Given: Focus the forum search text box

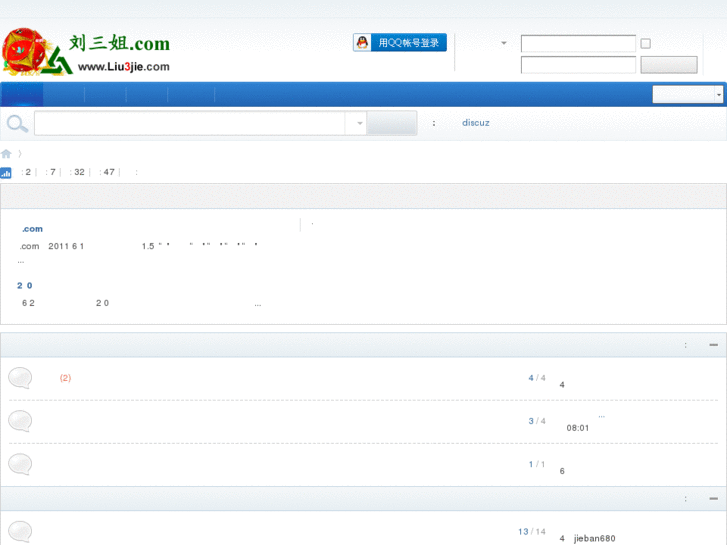Looking at the screenshot, I should (x=190, y=123).
